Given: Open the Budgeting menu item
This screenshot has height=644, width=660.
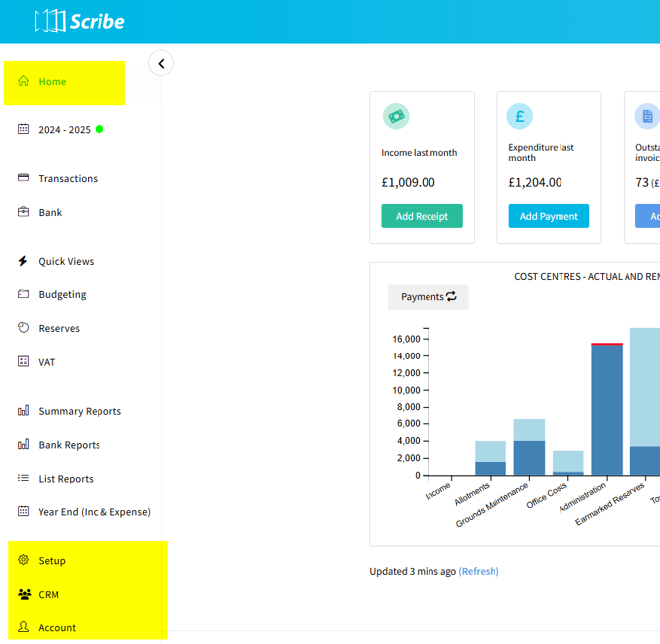Looking at the screenshot, I should point(62,294).
